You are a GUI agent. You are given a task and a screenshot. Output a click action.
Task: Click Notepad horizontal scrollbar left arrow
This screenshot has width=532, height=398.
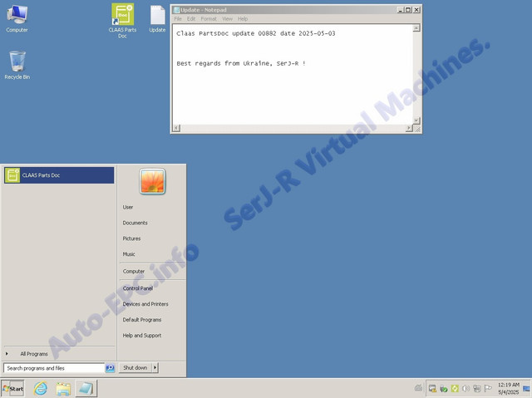(x=176, y=128)
